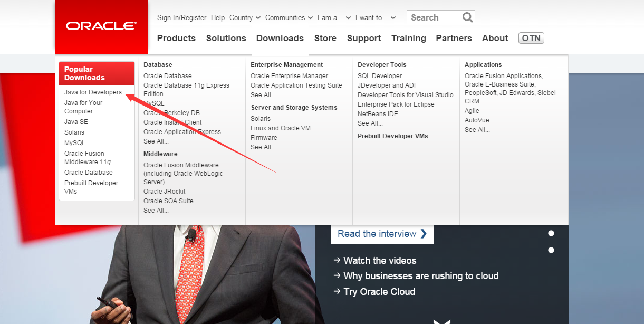Click the OTN badge button
Viewport: 644px width, 324px height.
point(531,38)
